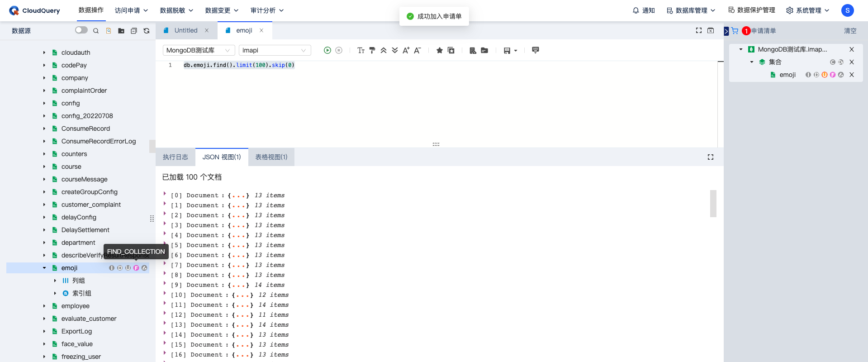This screenshot has height=362, width=868.
Task: Refresh the data source tree
Action: point(147,31)
